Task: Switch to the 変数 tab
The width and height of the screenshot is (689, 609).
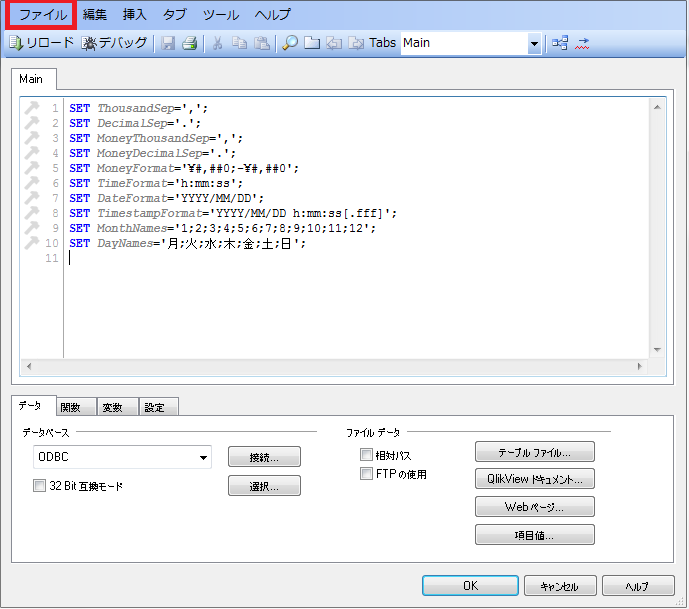Action: (112, 407)
